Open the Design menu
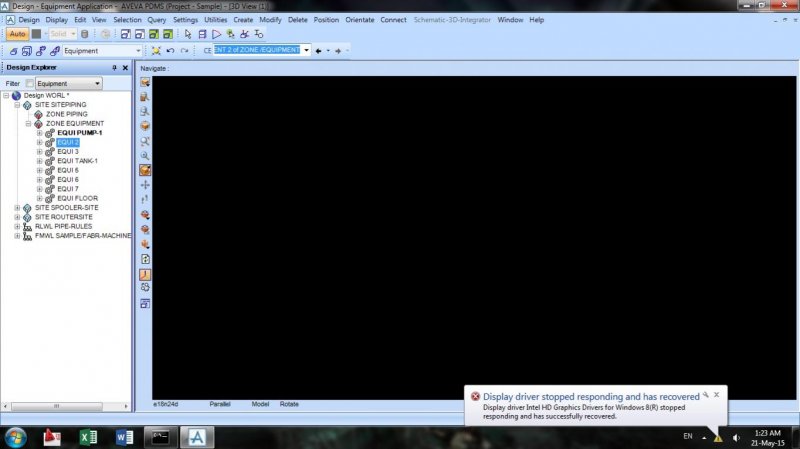 point(29,20)
